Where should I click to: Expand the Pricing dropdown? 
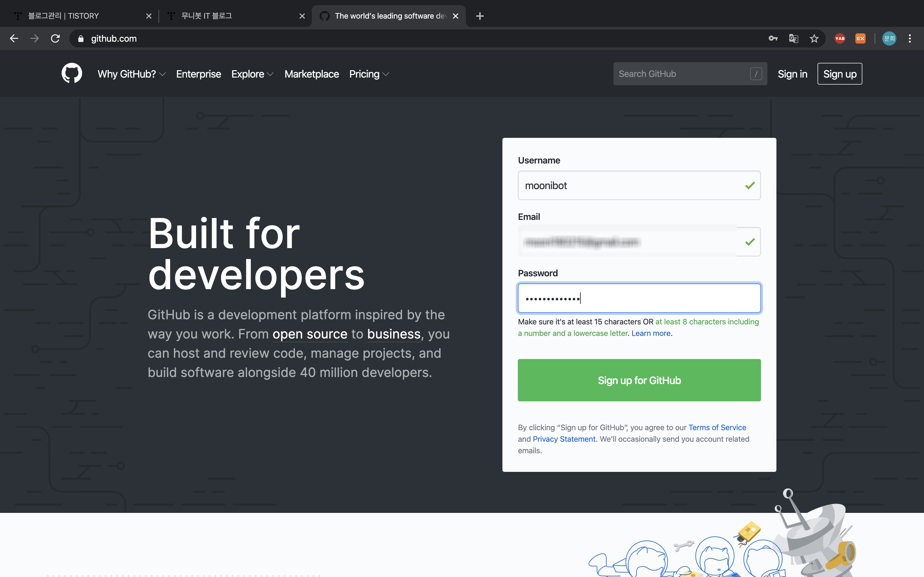[368, 74]
